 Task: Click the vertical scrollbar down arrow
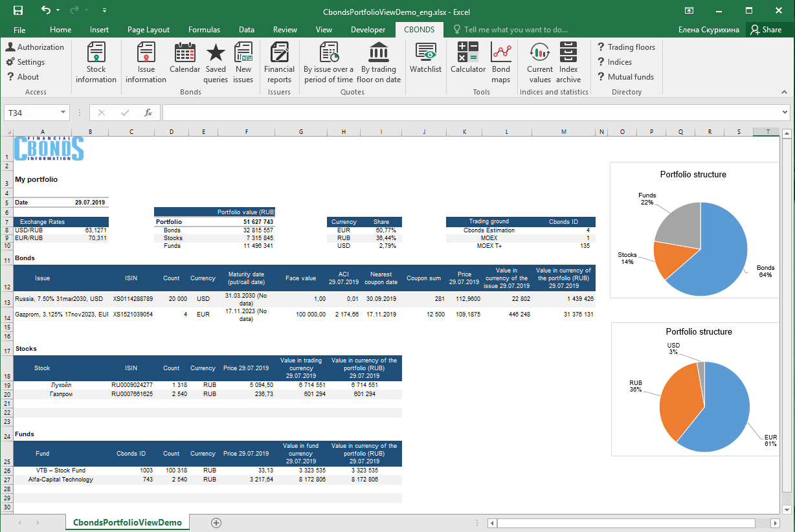(787, 509)
